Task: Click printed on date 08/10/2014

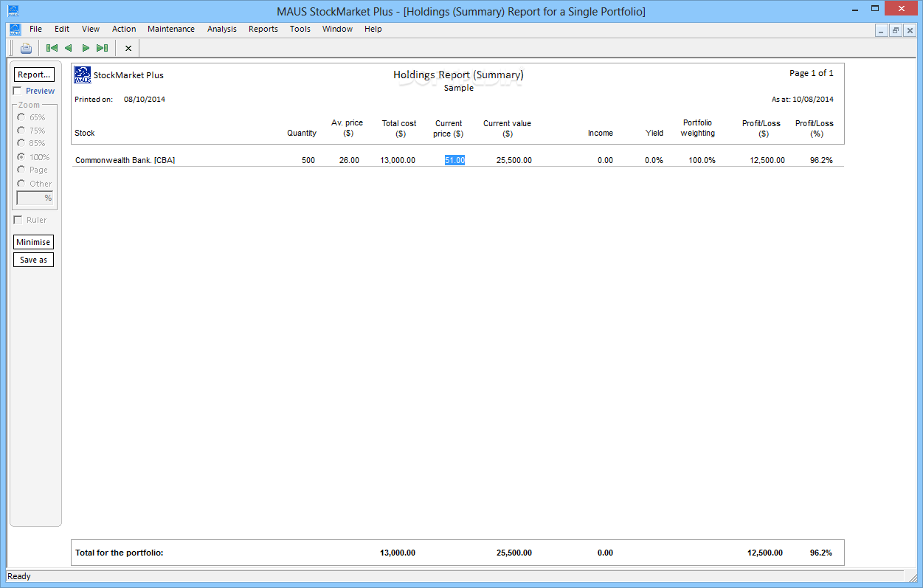Action: click(x=145, y=99)
